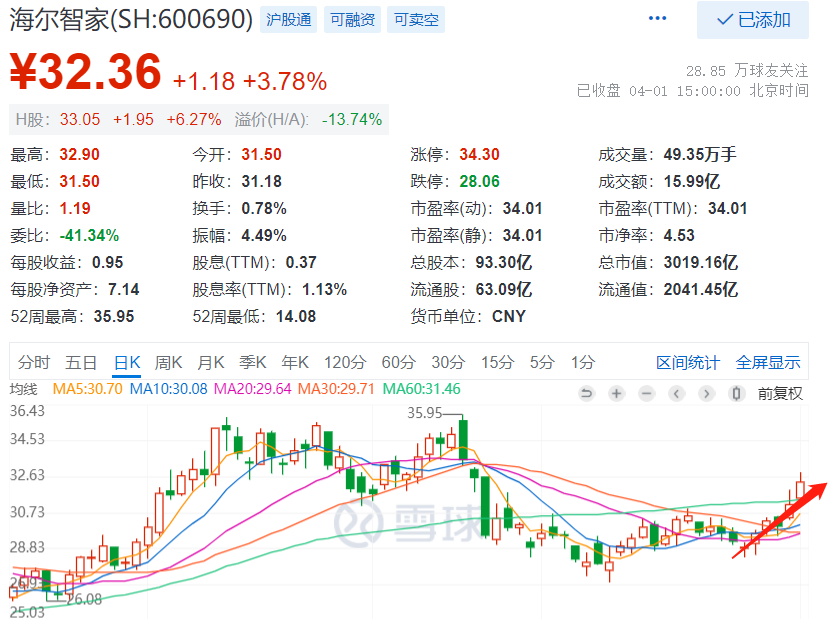Select the 年K chart tab

tap(295, 362)
